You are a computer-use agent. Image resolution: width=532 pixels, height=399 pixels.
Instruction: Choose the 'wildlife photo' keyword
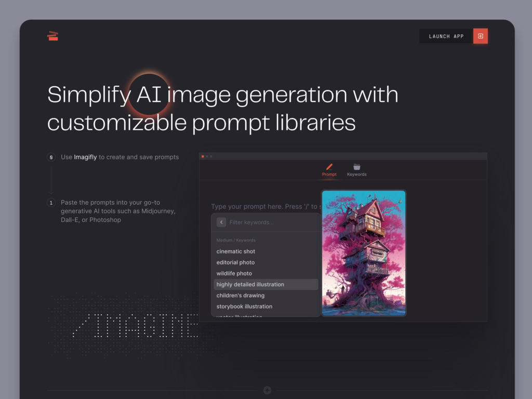point(265,273)
